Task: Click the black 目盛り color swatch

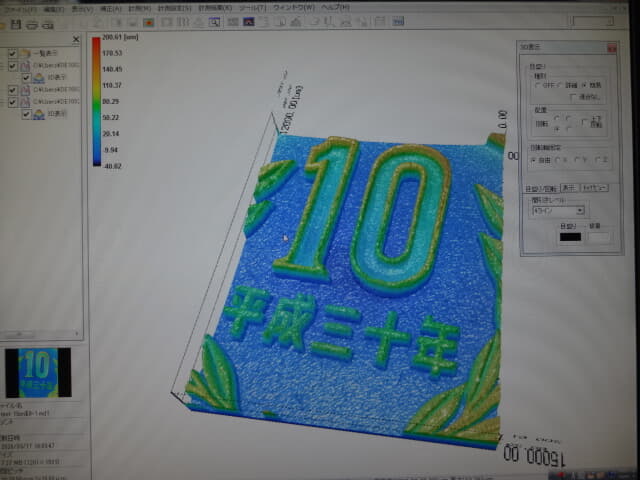Action: pos(570,237)
